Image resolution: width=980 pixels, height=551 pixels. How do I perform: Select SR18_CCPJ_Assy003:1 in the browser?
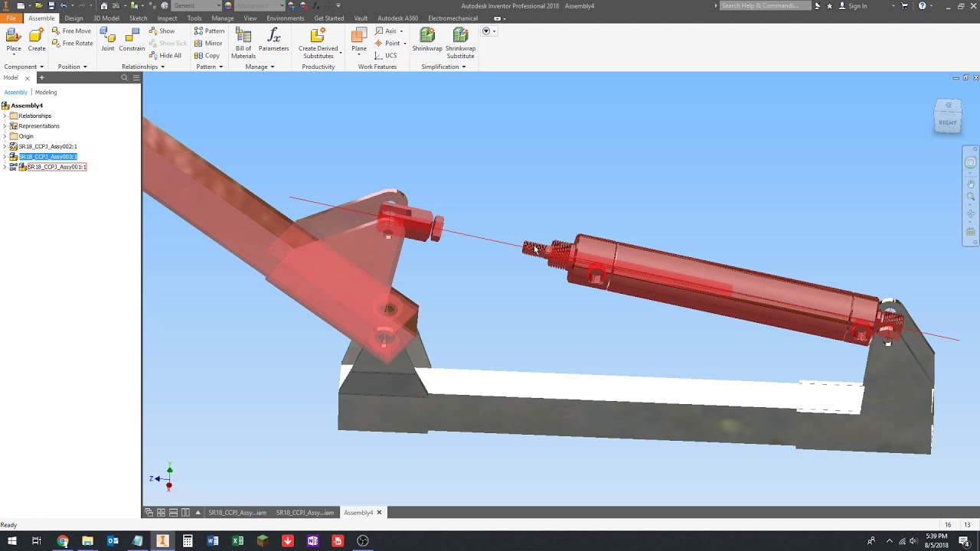[47, 156]
